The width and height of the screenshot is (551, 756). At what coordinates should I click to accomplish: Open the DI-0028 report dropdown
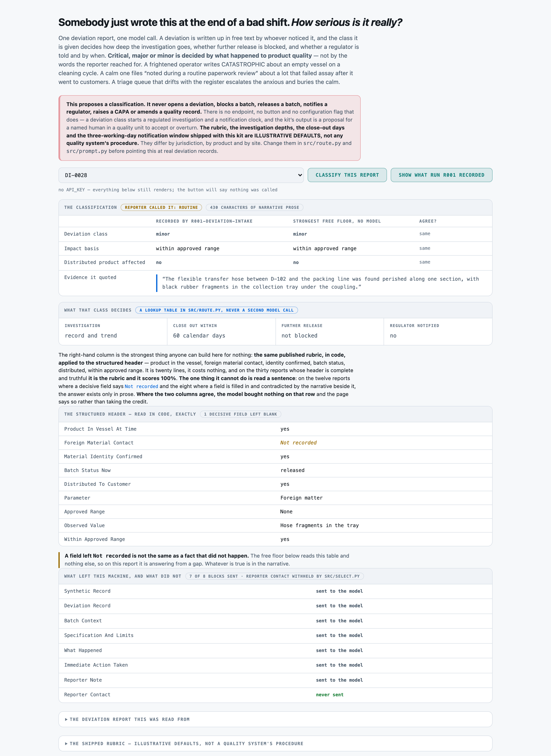tap(181, 175)
